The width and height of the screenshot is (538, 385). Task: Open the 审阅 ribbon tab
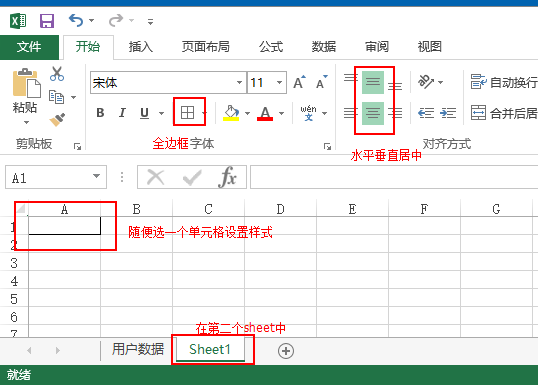(377, 47)
